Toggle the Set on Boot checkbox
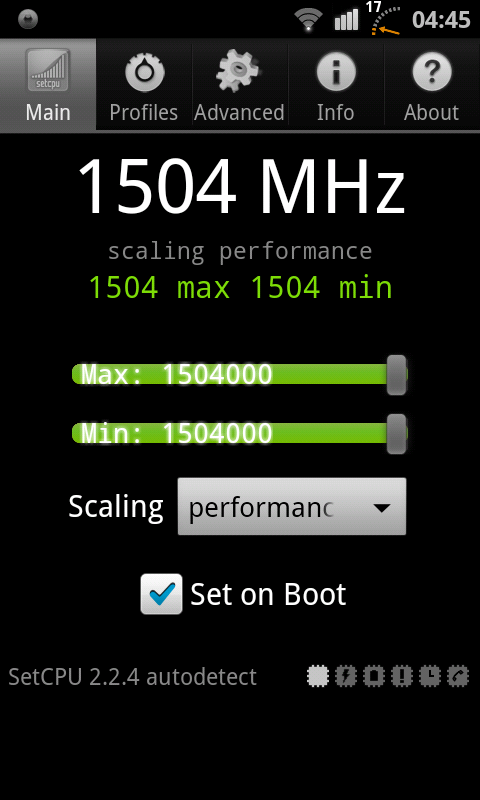Viewport: 480px width, 800px height. 161,593
